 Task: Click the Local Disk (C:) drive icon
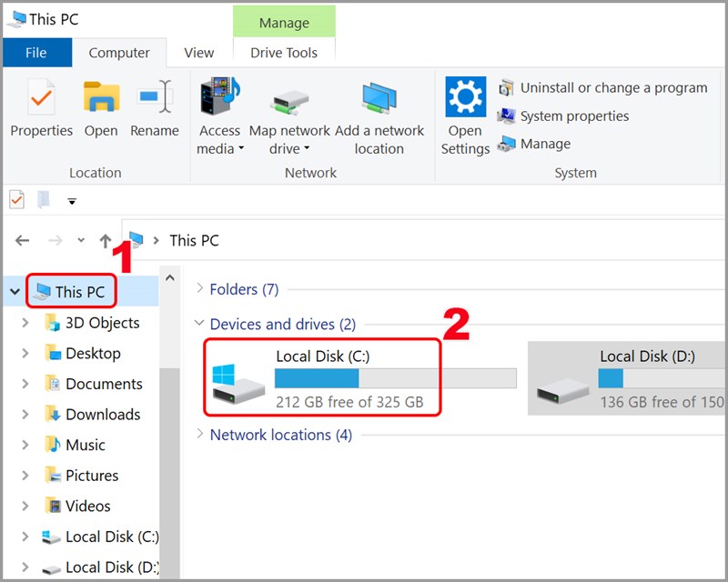tap(238, 384)
